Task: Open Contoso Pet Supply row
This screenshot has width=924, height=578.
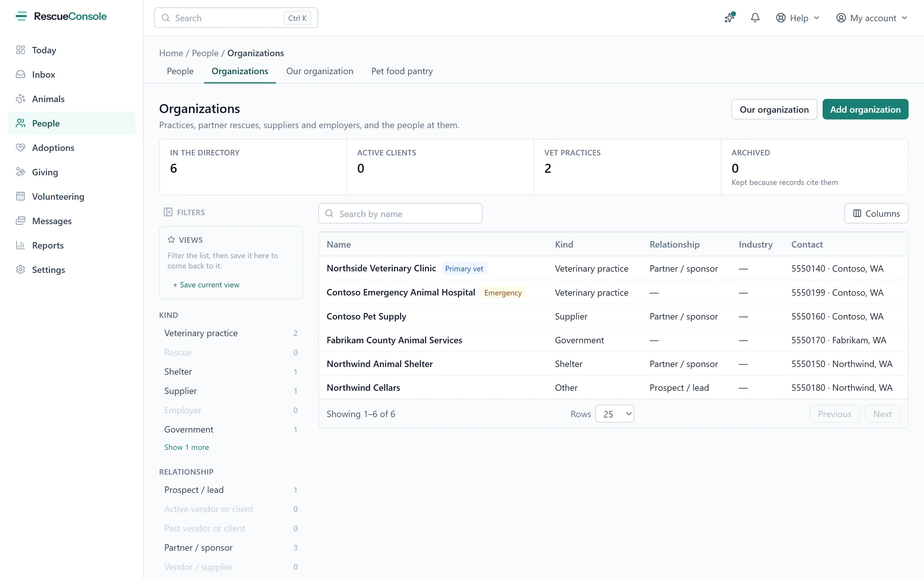Action: 613,316
